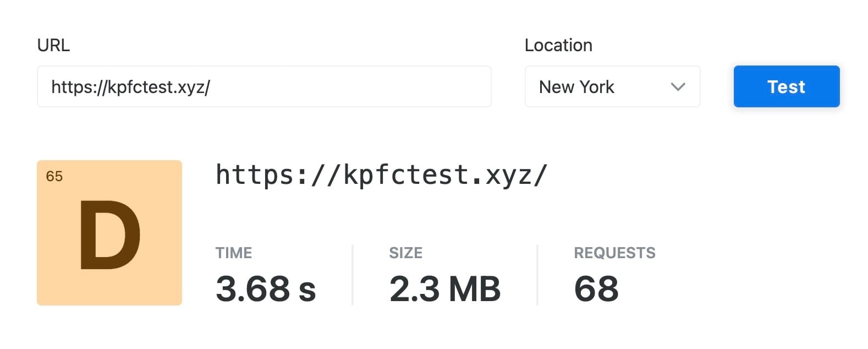Image resolution: width=868 pixels, height=349 pixels.
Task: Select the score number 65 in badge
Action: [54, 176]
